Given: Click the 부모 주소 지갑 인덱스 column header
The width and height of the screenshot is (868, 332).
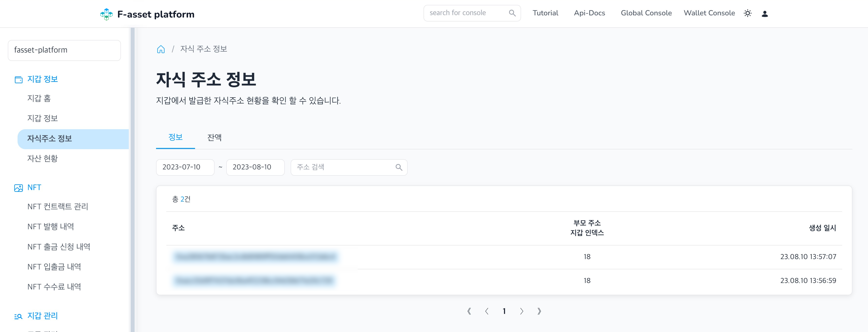Looking at the screenshot, I should (587, 228).
